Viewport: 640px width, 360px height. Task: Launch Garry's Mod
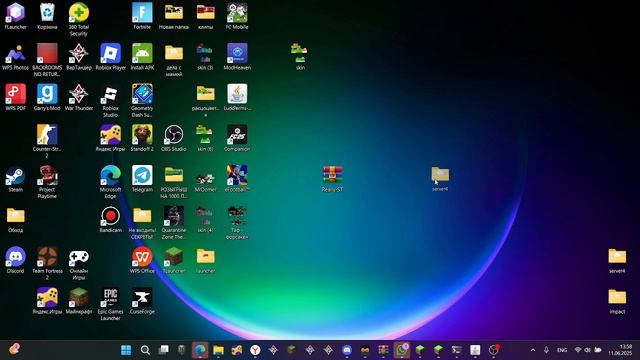(47, 97)
